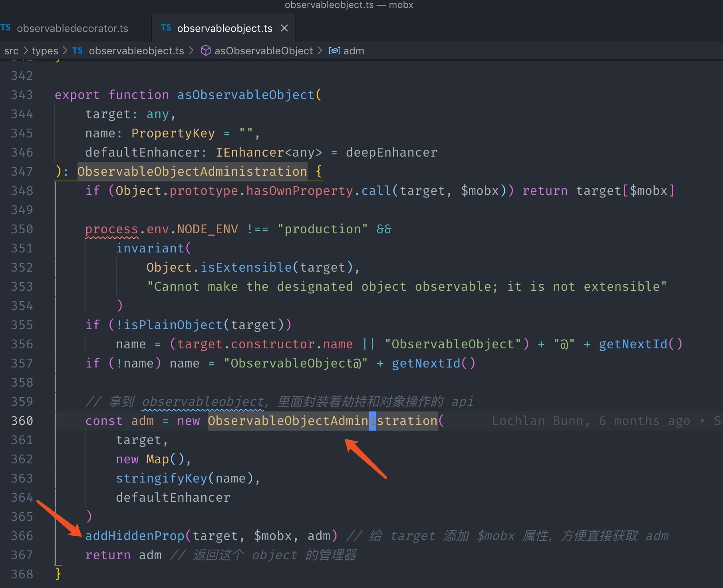Click hasOwnProperty on line 348
The height and width of the screenshot is (588, 723).
[x=300, y=191]
